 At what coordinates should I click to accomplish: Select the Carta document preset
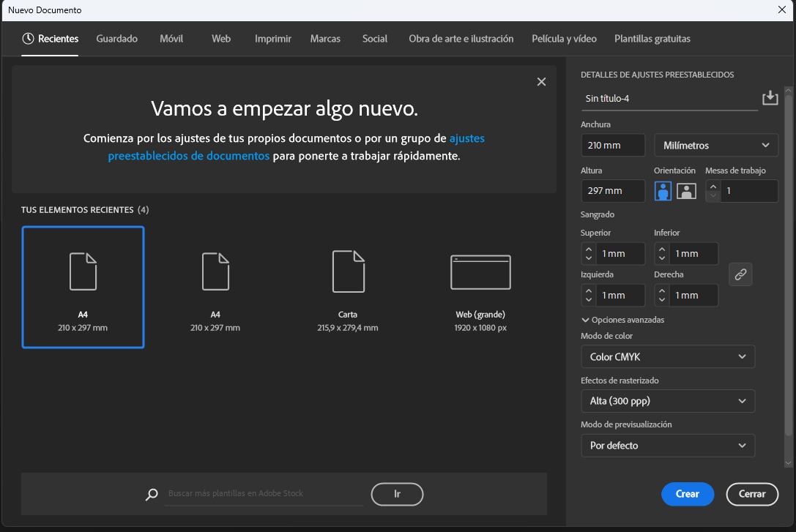(348, 288)
